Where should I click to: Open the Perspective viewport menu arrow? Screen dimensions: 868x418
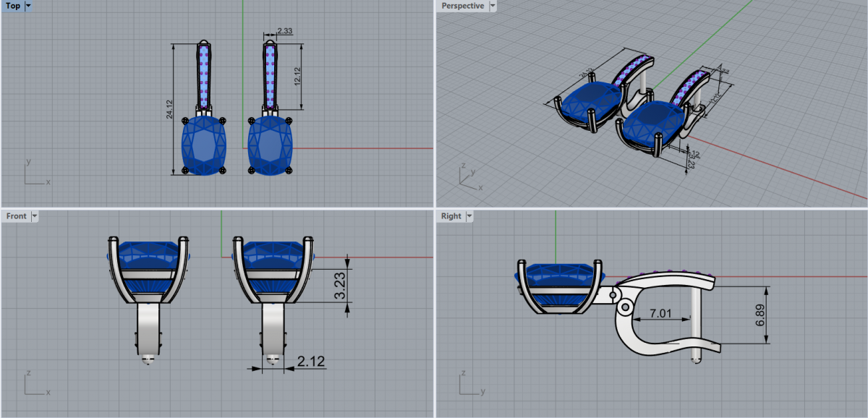click(x=493, y=6)
